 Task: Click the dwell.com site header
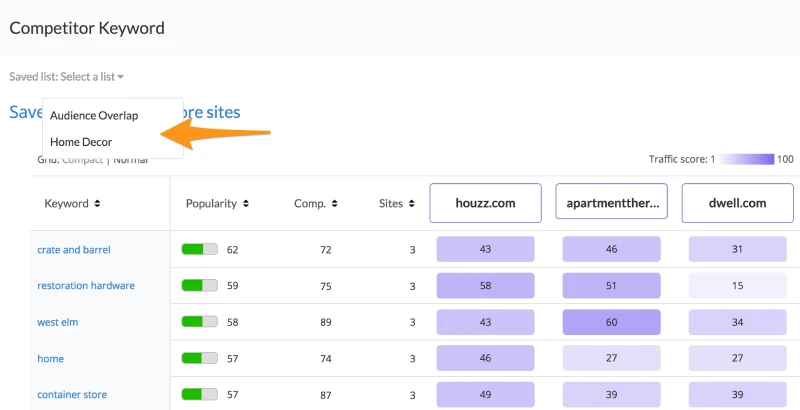[737, 203]
